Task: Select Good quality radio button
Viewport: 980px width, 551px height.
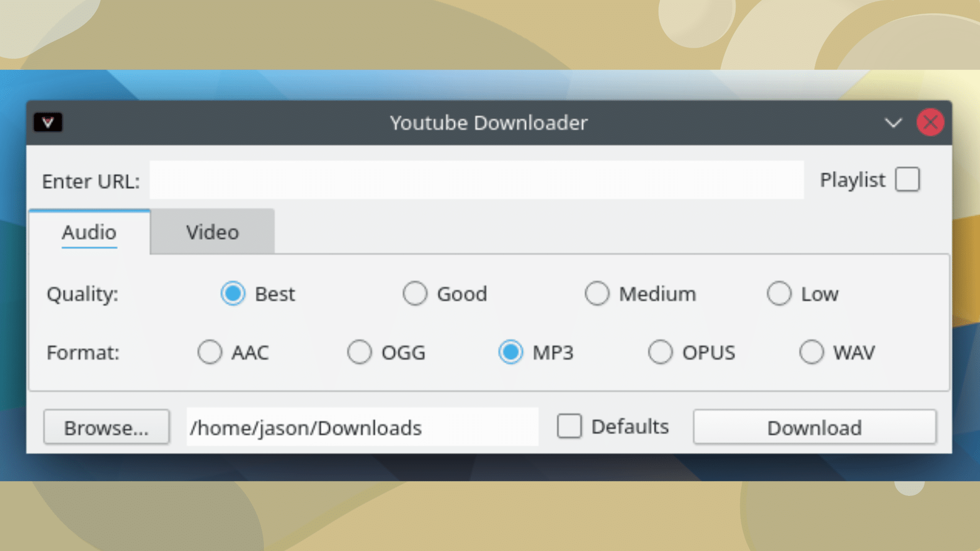Action: [x=415, y=294]
